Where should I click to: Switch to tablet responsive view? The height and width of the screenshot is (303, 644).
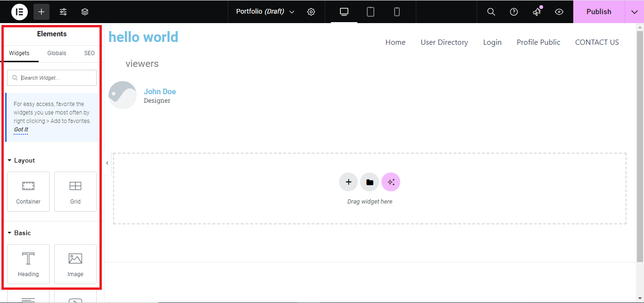tap(371, 12)
